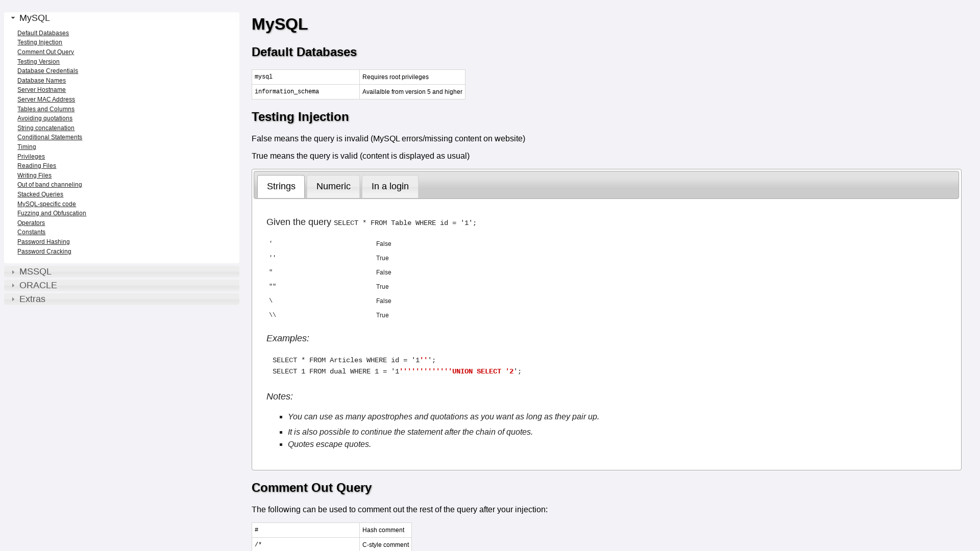Click the Testing Injection menu item

pyautogui.click(x=39, y=42)
